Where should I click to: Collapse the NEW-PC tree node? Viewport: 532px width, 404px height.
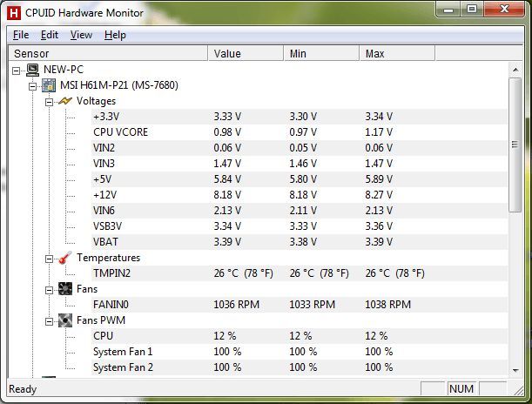tap(16, 71)
